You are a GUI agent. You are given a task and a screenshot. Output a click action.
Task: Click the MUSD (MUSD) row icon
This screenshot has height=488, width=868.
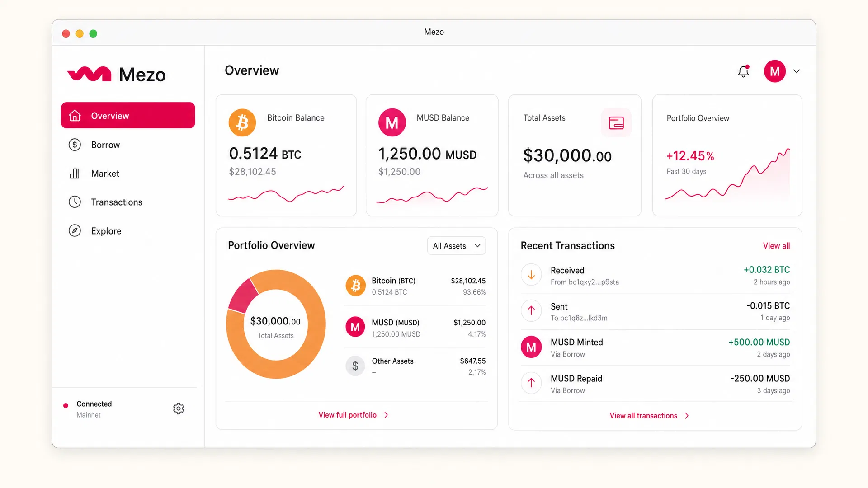pyautogui.click(x=355, y=327)
